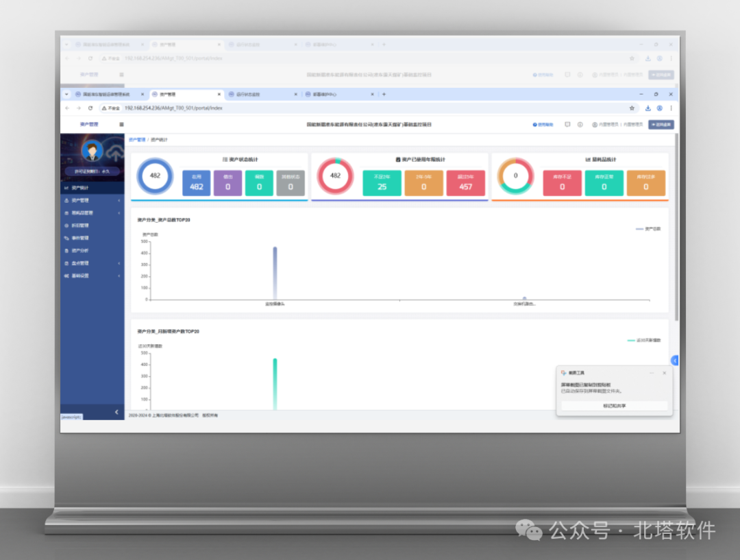
Task: Click the 超过5年 457 card
Action: (465, 183)
